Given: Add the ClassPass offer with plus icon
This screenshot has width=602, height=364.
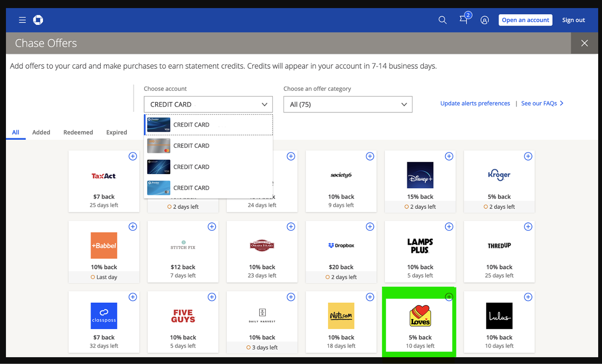Looking at the screenshot, I should point(133,297).
